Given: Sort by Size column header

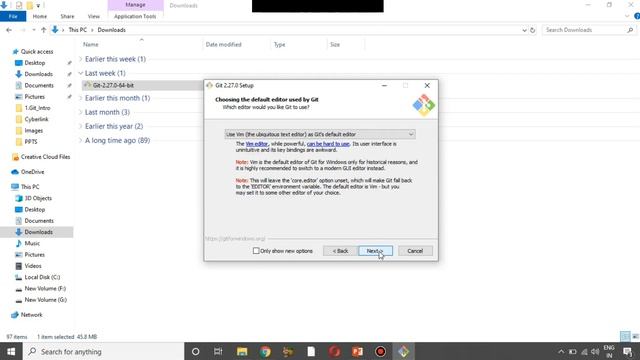Looking at the screenshot, I should (x=335, y=44).
